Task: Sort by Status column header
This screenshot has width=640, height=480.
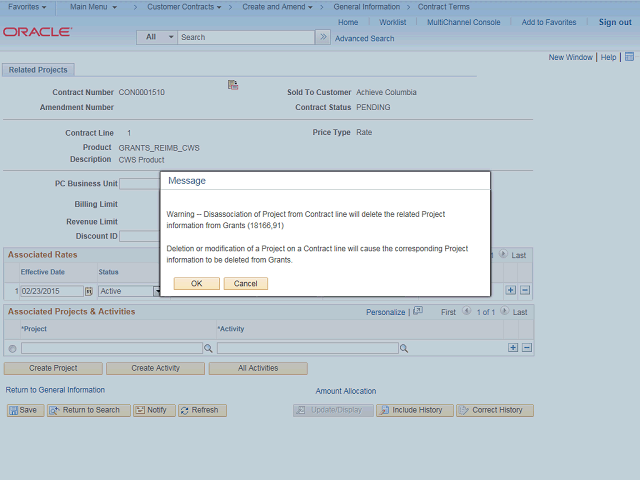Action: coord(108,272)
